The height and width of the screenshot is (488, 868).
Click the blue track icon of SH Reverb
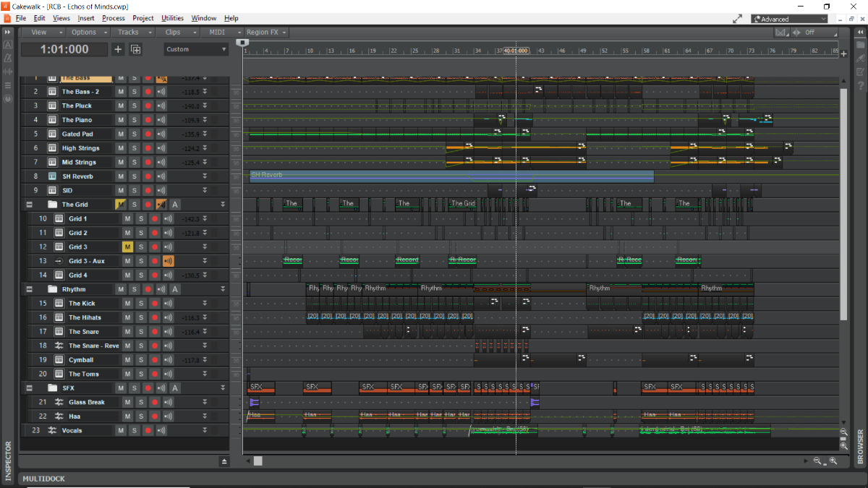[x=52, y=176]
